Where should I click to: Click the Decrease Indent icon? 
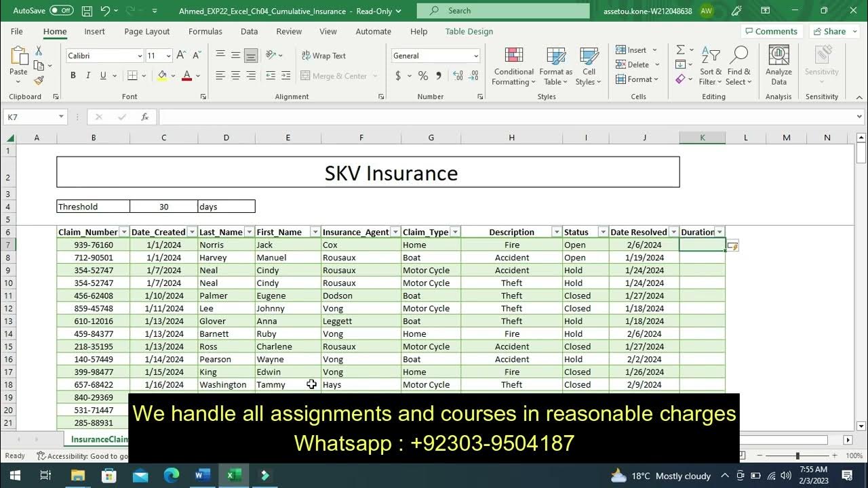271,76
